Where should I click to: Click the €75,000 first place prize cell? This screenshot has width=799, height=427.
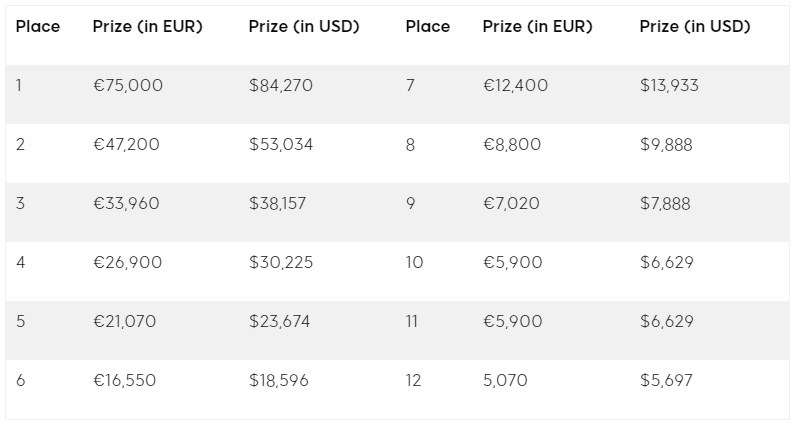tap(128, 86)
